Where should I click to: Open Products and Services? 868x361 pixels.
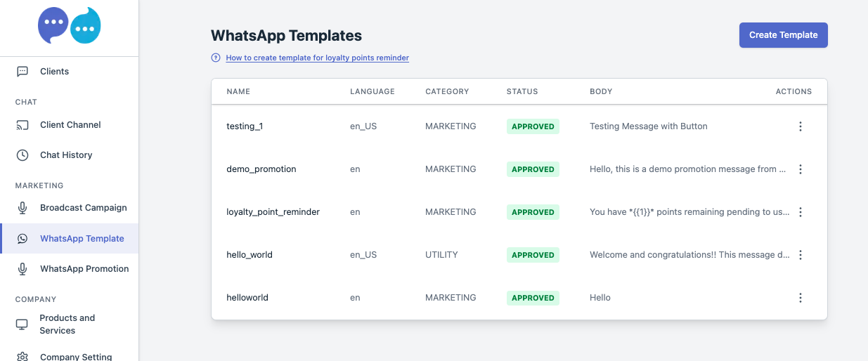(69, 324)
